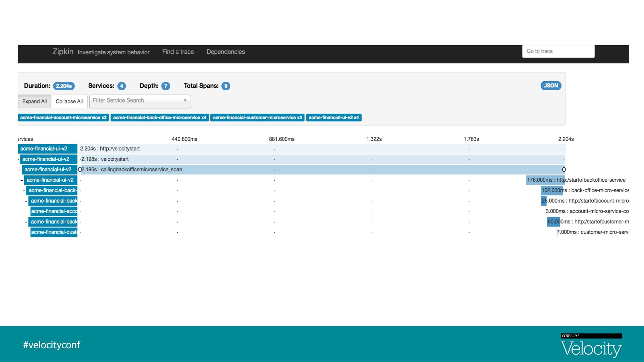Click the Zipkin logo text

point(63,52)
